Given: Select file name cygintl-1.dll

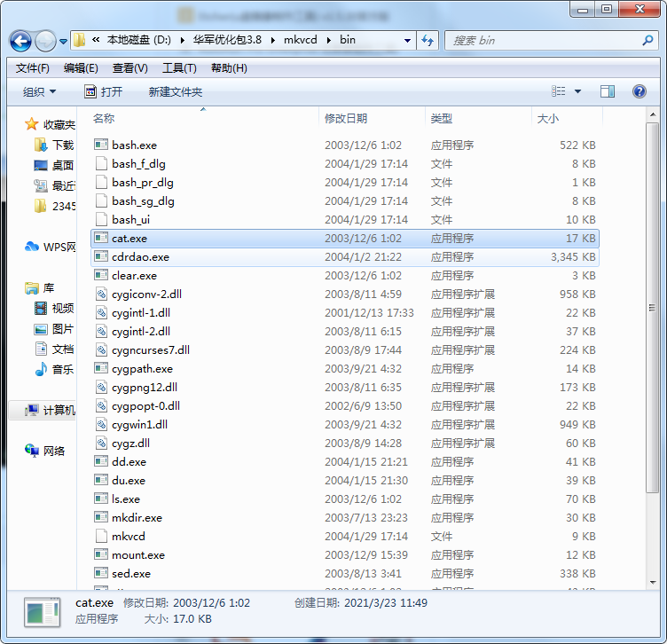Looking at the screenshot, I should [x=141, y=312].
